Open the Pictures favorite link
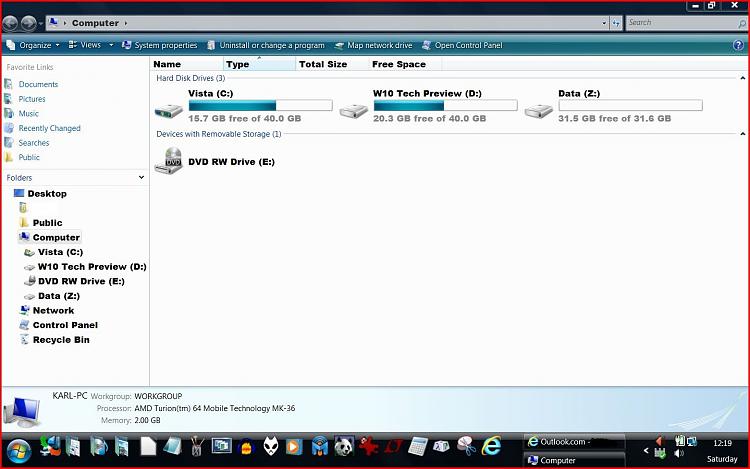The height and width of the screenshot is (469, 750). tap(32, 99)
